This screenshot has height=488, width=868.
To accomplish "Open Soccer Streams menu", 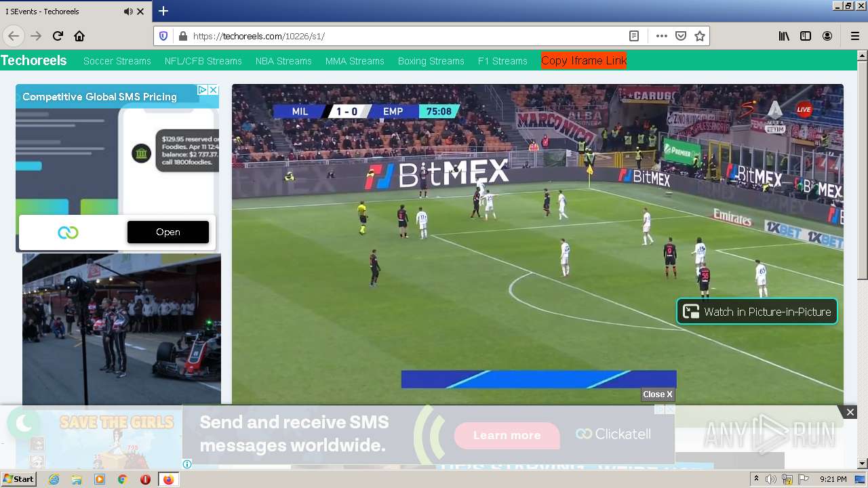I will pyautogui.click(x=117, y=61).
